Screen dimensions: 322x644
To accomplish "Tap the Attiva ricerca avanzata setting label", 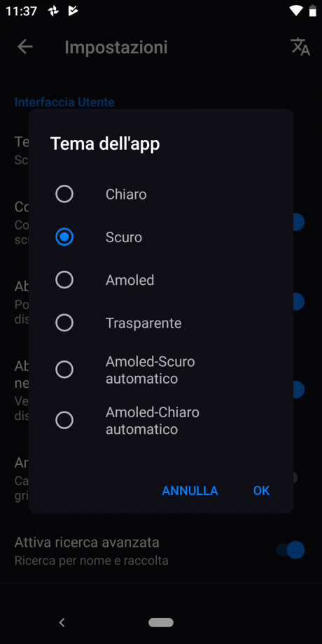I will [87, 542].
